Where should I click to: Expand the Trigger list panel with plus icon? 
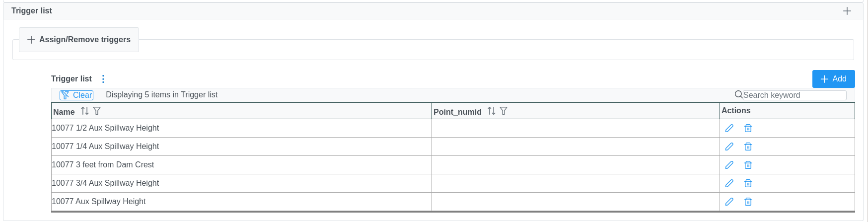(x=847, y=11)
